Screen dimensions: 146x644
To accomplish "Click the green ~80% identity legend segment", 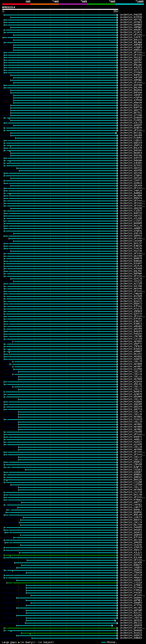I will (x=101, y=4).
